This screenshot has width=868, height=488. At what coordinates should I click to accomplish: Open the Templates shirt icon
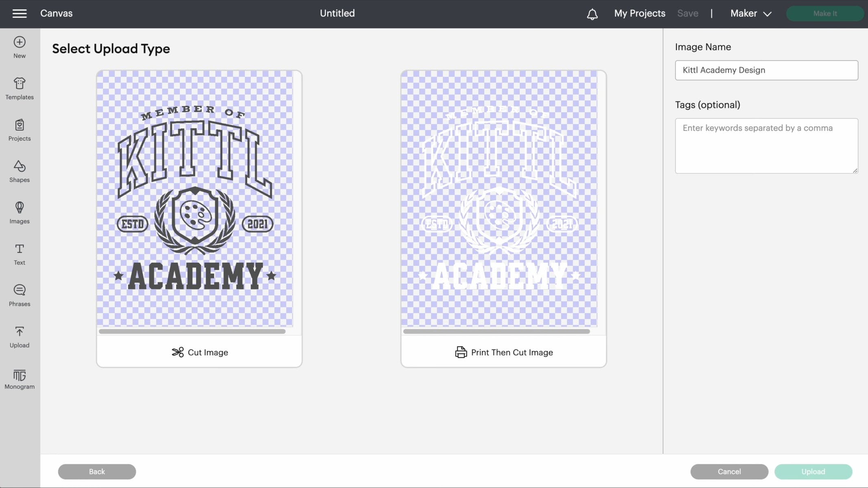(20, 84)
